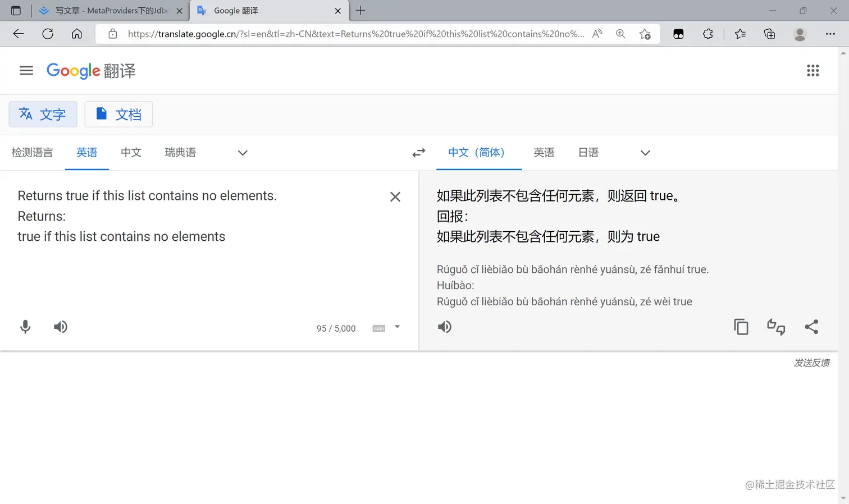Swap source and target languages
849x504 pixels.
[419, 153]
